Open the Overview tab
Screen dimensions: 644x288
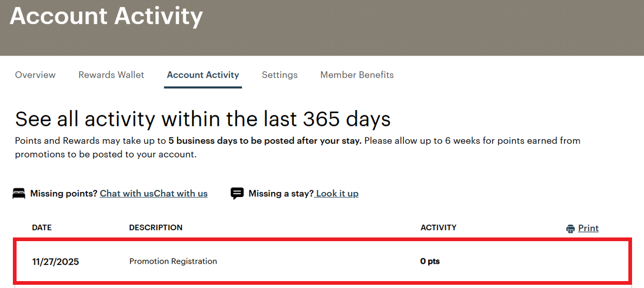(x=35, y=75)
